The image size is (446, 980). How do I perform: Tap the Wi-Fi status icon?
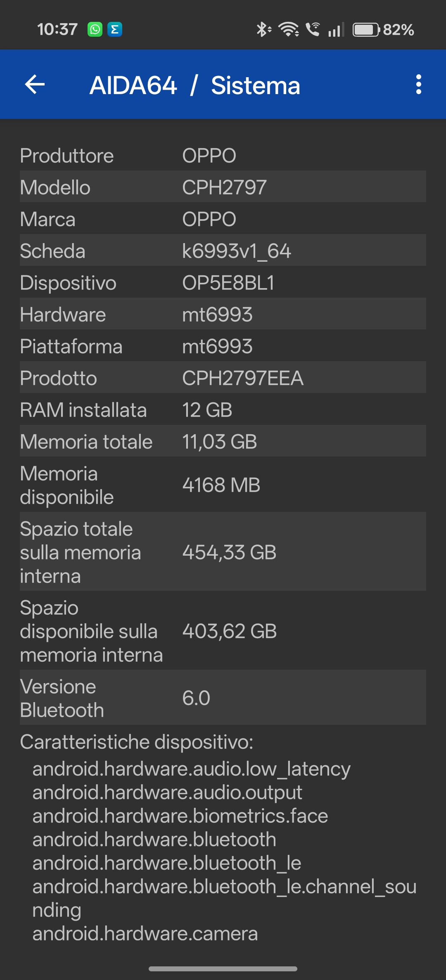pyautogui.click(x=289, y=30)
